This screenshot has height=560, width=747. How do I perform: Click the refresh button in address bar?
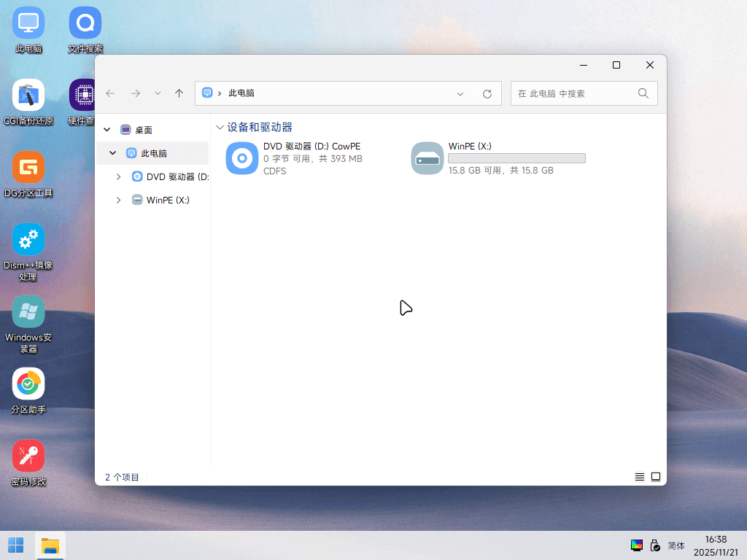pyautogui.click(x=487, y=94)
